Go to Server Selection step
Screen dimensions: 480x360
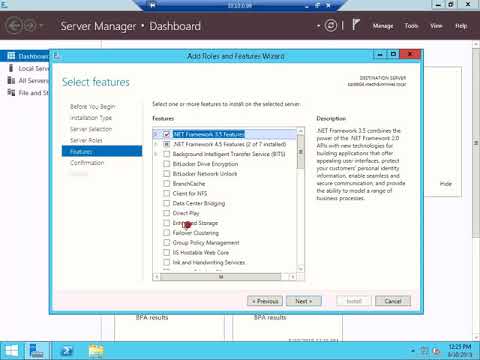point(91,129)
